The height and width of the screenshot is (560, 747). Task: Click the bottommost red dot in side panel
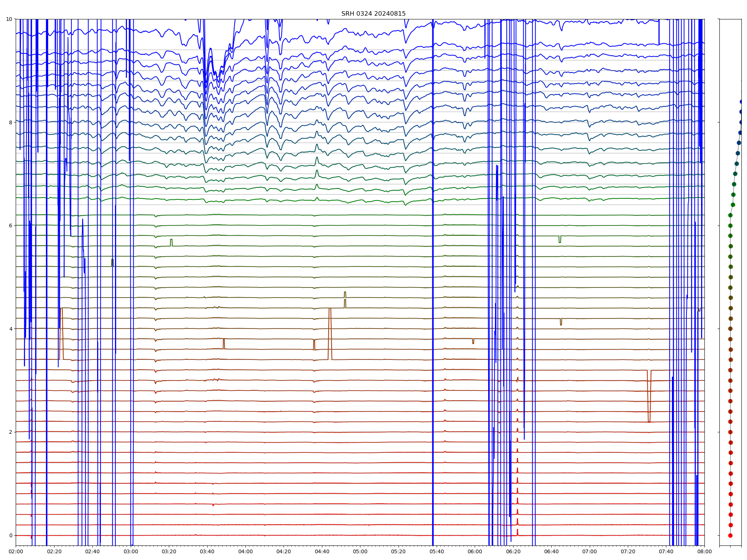click(730, 535)
